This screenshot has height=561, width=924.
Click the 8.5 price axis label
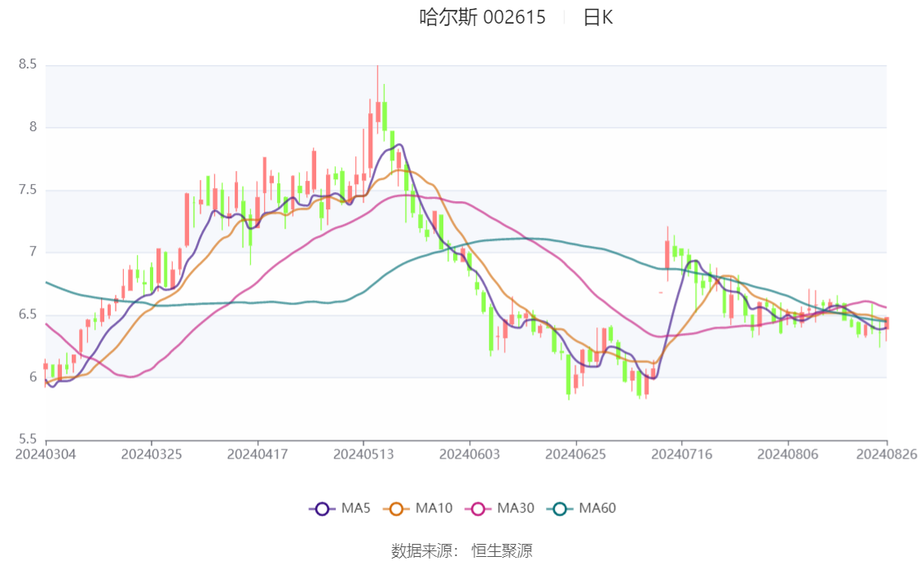click(x=27, y=64)
